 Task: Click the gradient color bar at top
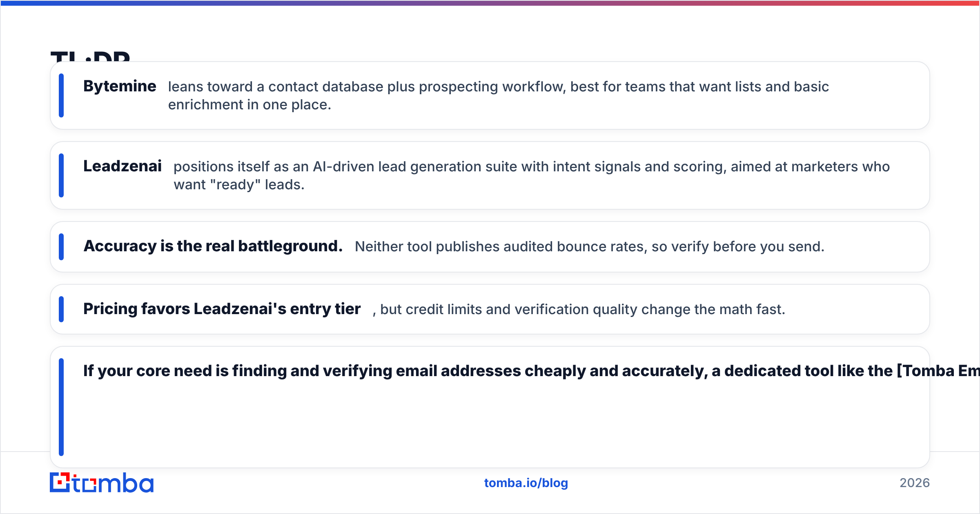(x=490, y=3)
